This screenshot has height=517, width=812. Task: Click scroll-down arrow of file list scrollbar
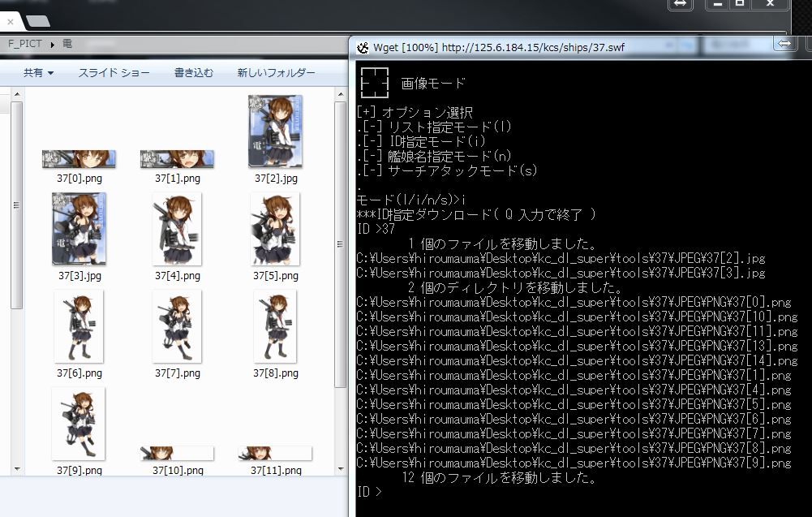click(x=340, y=469)
